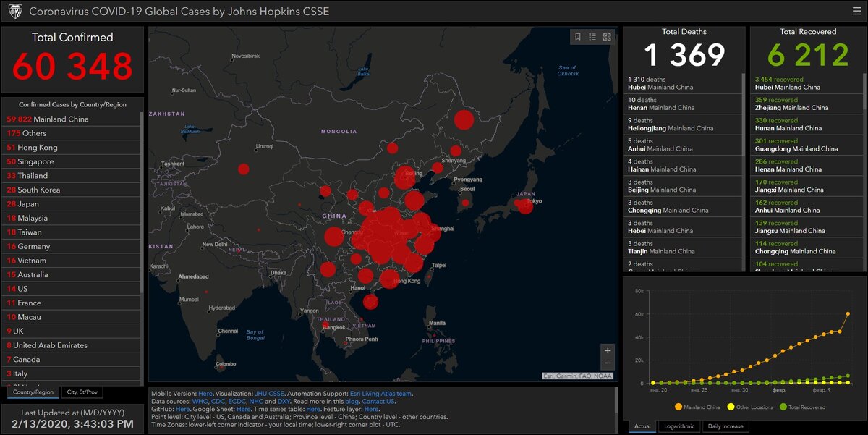Select '28 South Korea' in country list
The width and height of the screenshot is (868, 435).
72,190
